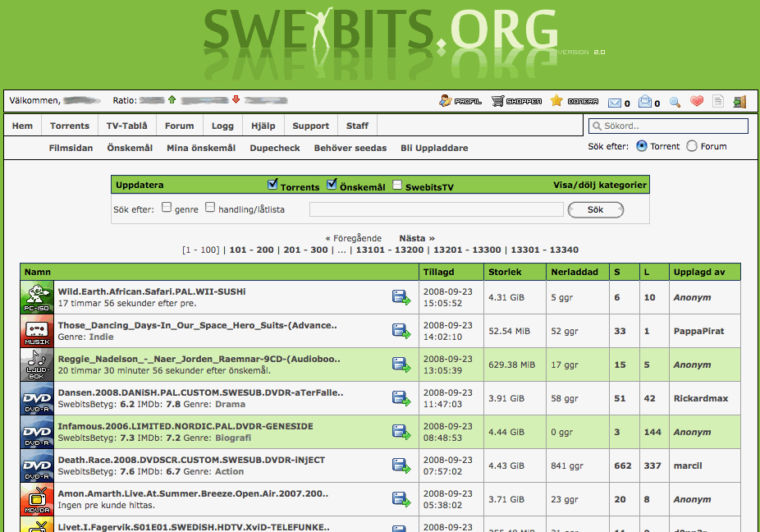
Task: Open Behöver seedas link
Action: [x=350, y=148]
